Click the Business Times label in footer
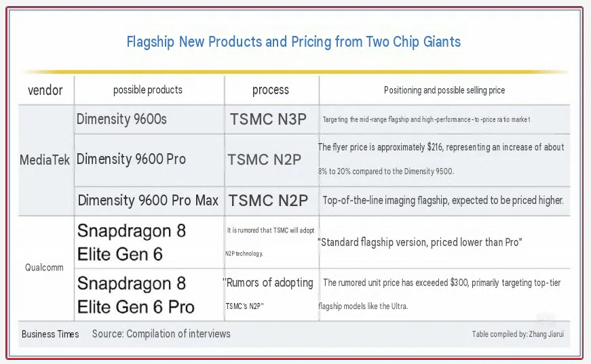The width and height of the screenshot is (591, 364). (x=50, y=334)
